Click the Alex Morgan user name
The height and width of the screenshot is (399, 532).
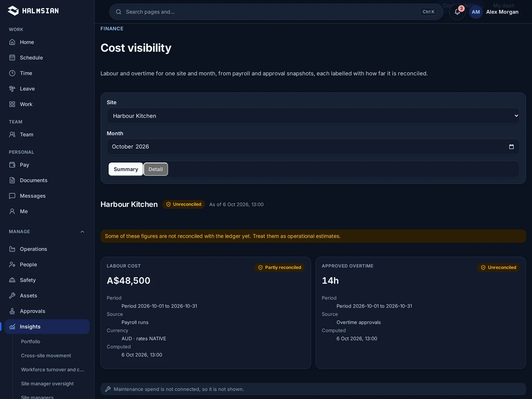(x=502, y=12)
